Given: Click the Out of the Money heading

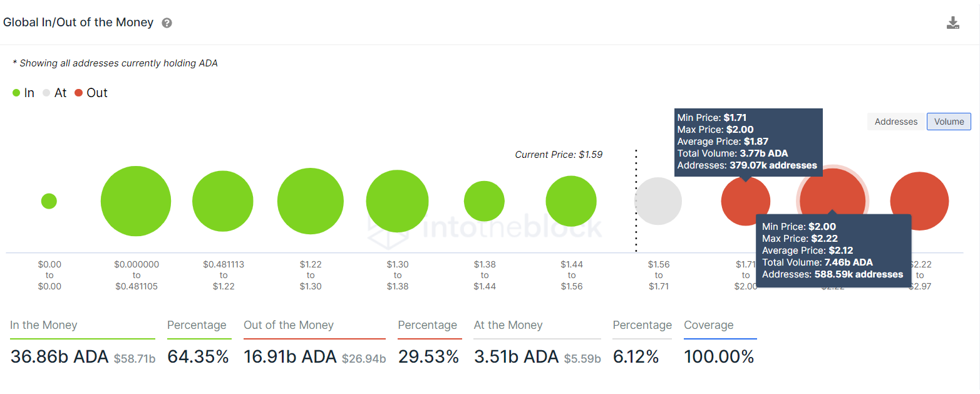Looking at the screenshot, I should coord(289,325).
